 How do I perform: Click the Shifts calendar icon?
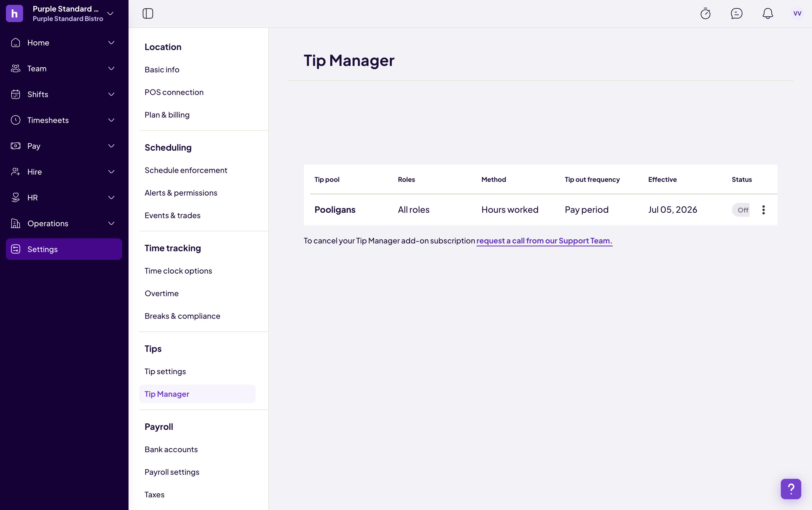point(16,94)
